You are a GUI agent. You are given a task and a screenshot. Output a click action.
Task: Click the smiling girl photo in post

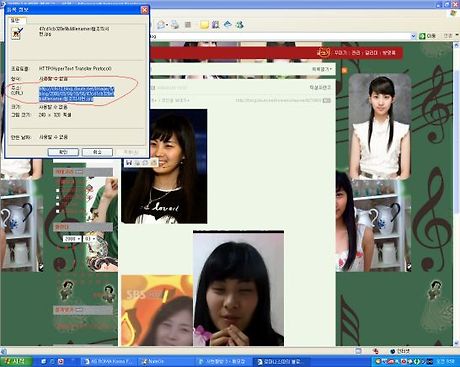[x=164, y=166]
